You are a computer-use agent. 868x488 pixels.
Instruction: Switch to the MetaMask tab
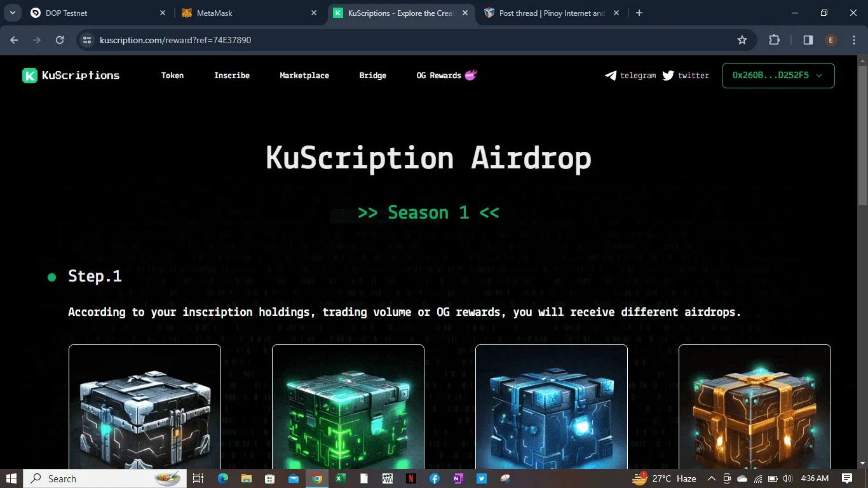249,13
